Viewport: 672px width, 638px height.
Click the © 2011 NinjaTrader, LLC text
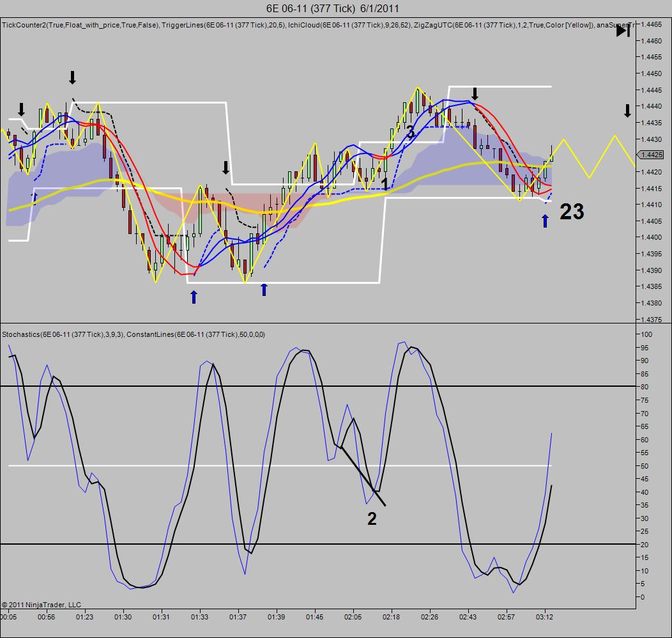pyautogui.click(x=41, y=605)
